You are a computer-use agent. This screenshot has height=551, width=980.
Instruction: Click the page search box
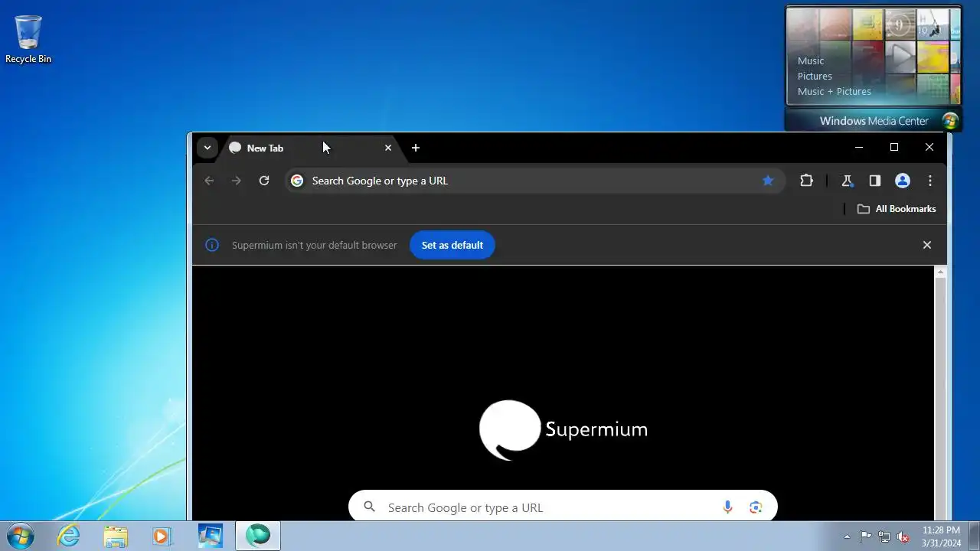click(563, 507)
